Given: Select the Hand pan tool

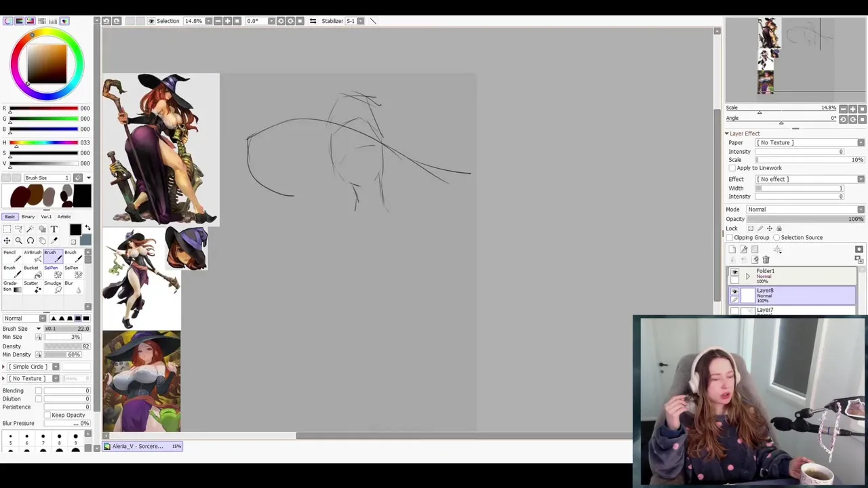Looking at the screenshot, I should (42, 241).
